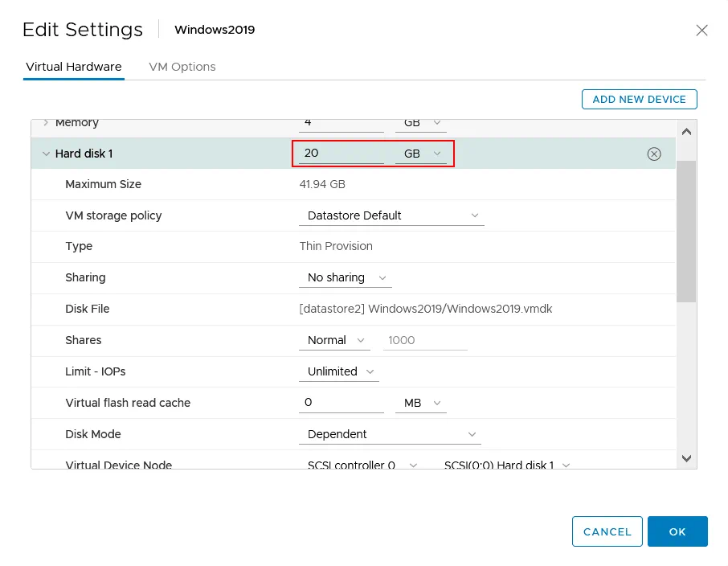Screen dimensions: 728x566
Task: Collapse the Hard disk 1 section
Action: pyautogui.click(x=46, y=153)
